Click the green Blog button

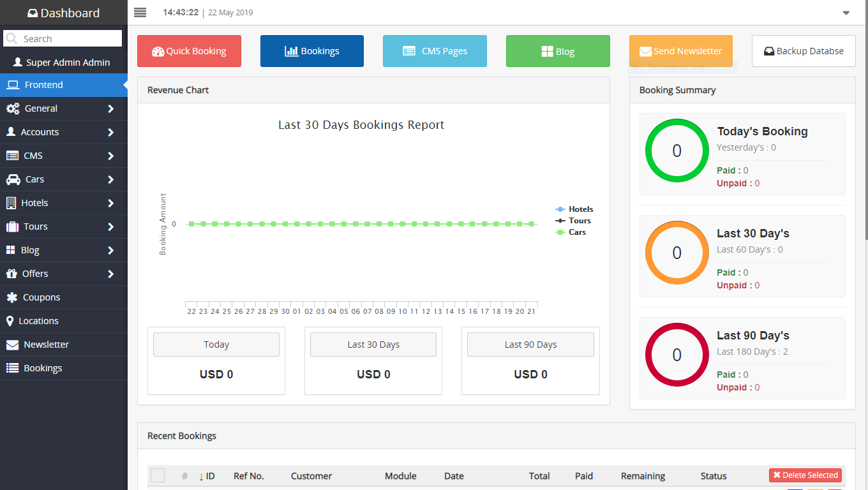click(558, 51)
